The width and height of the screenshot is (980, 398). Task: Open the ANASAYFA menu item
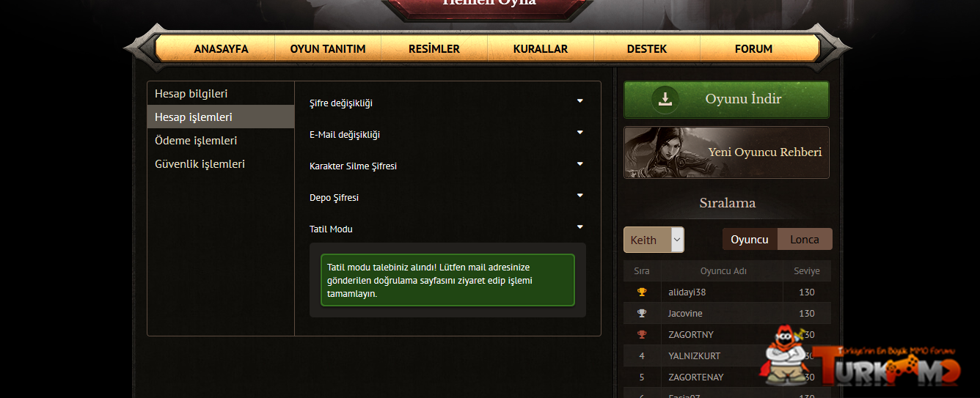pos(221,49)
